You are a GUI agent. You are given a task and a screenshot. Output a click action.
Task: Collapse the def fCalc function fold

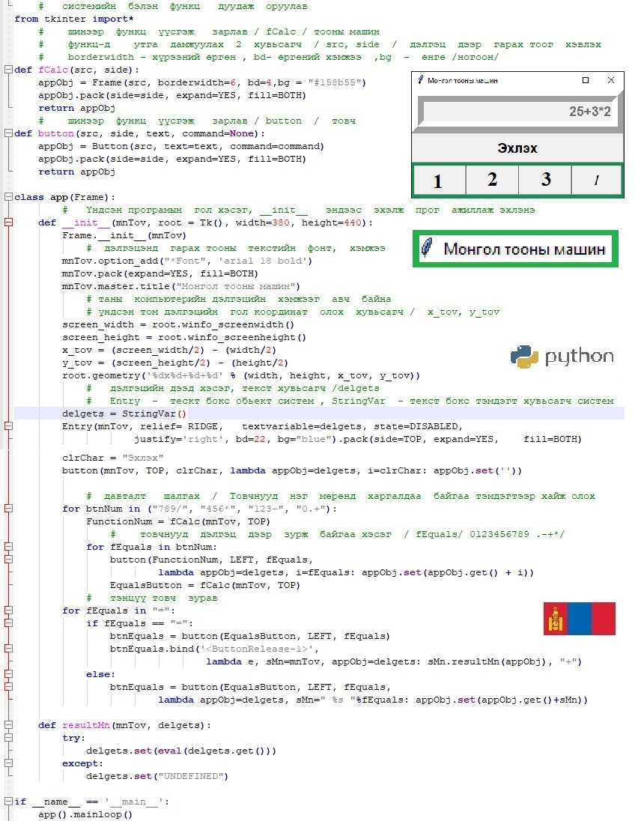point(9,70)
